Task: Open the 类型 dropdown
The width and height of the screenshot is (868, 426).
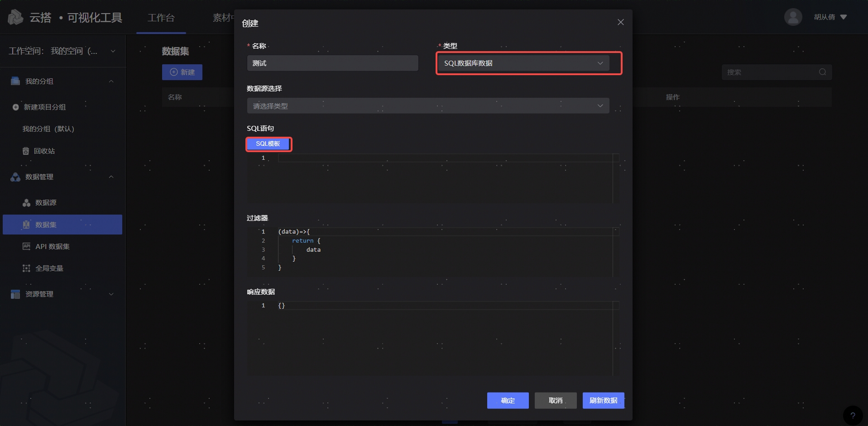Action: pos(523,63)
